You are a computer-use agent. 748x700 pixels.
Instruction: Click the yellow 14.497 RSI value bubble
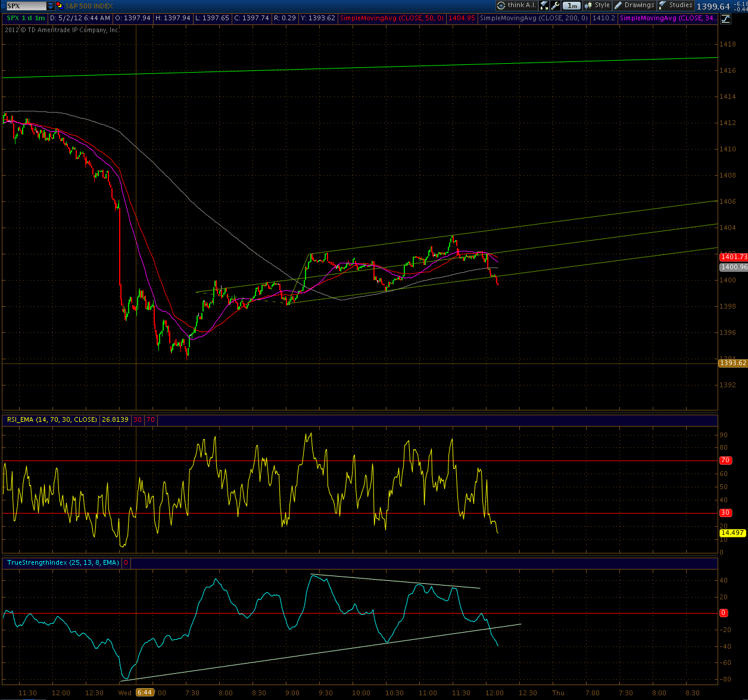click(732, 533)
